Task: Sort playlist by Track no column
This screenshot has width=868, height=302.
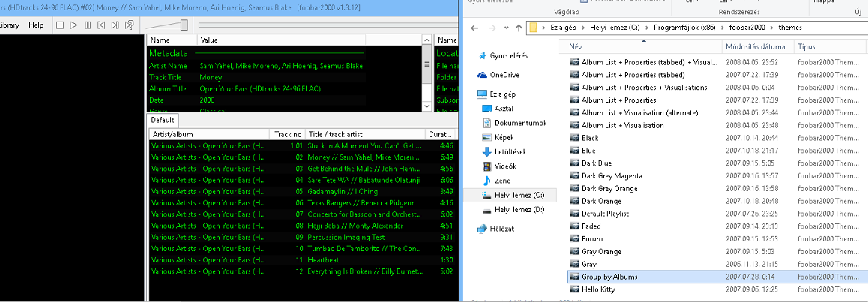Action: point(288,134)
